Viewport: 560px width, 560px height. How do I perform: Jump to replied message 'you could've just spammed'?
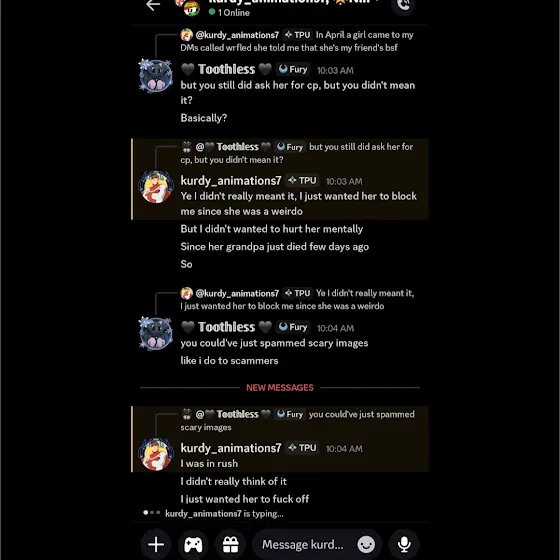tap(298, 420)
